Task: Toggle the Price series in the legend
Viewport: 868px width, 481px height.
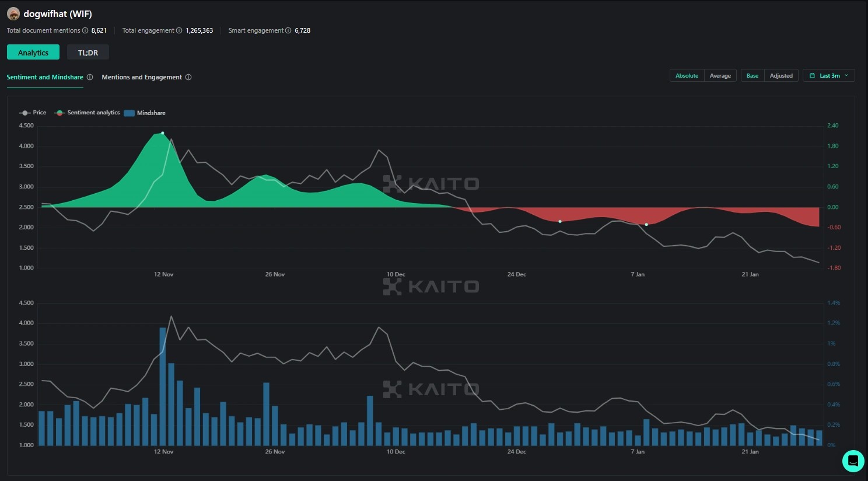Action: [33, 113]
